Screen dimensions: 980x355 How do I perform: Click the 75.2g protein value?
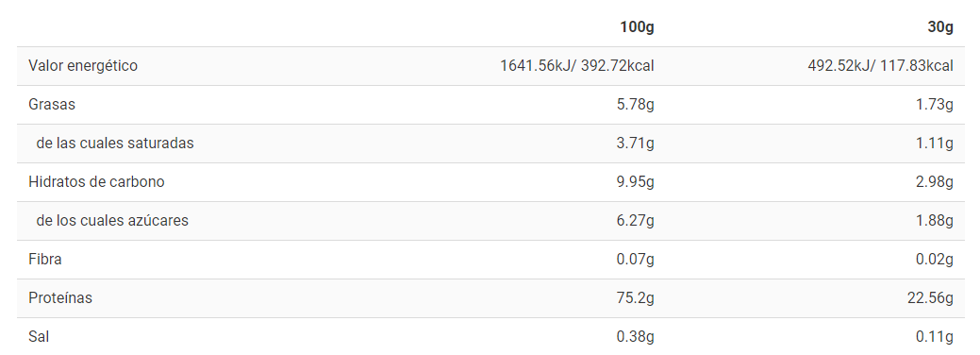(x=636, y=298)
